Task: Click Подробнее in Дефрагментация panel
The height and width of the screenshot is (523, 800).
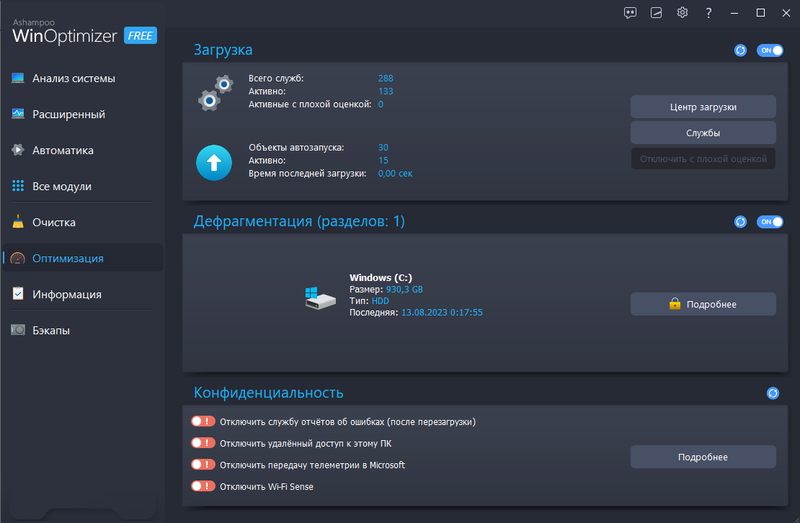Action: (x=703, y=304)
